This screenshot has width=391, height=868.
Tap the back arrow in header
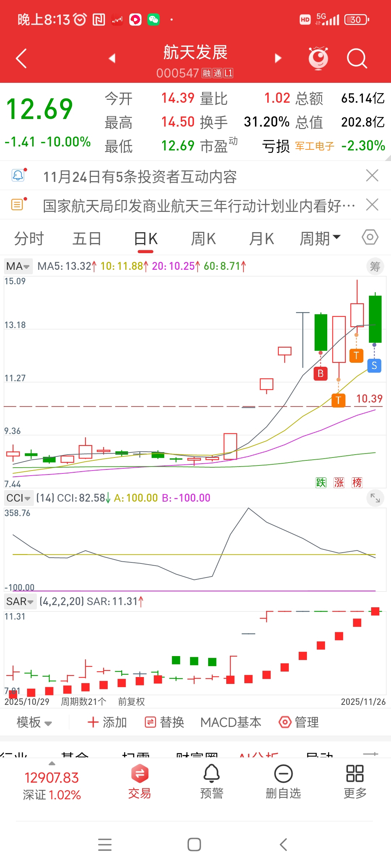[x=22, y=58]
